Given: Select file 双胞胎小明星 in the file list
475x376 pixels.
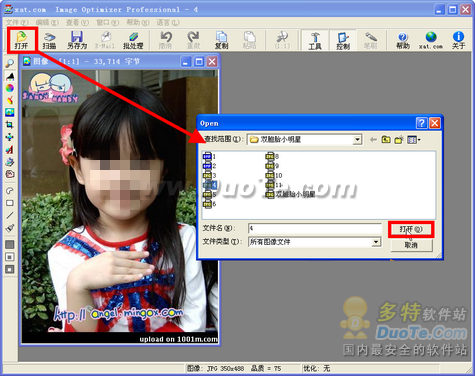Looking at the screenshot, I should (291, 194).
